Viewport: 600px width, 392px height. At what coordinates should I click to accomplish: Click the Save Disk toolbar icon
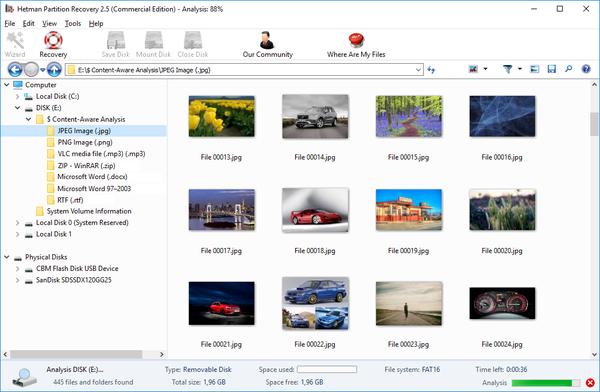(x=116, y=40)
